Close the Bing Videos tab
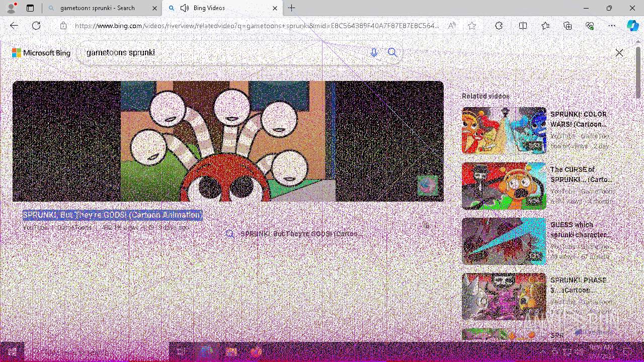The image size is (644, 362). (275, 8)
